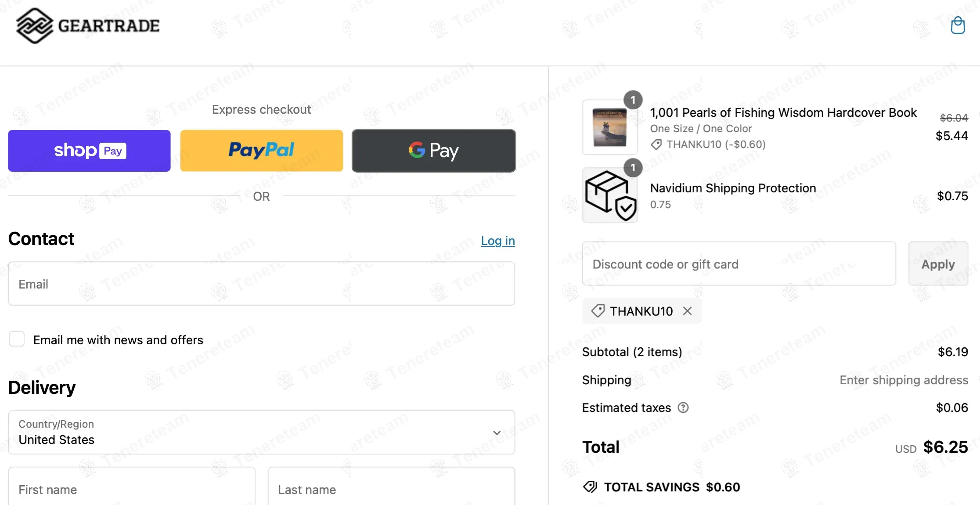The width and height of the screenshot is (980, 505).
Task: Open the shopping bag cart icon
Action: (958, 25)
